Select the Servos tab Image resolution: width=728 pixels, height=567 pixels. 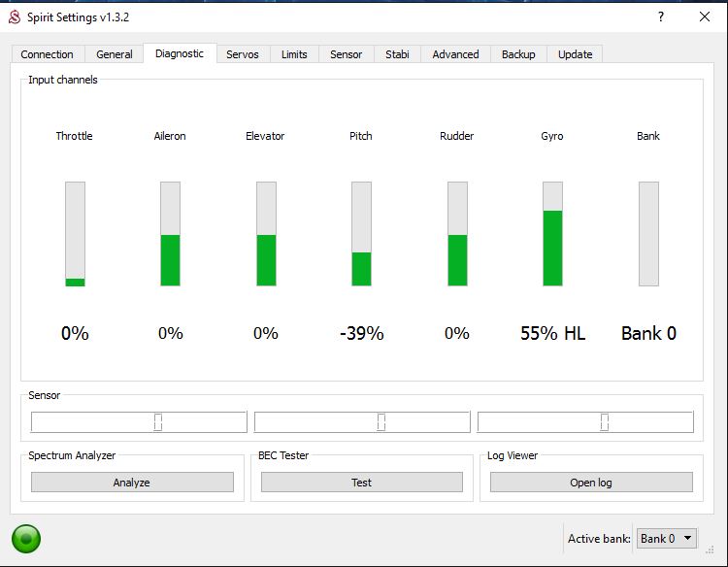(242, 54)
